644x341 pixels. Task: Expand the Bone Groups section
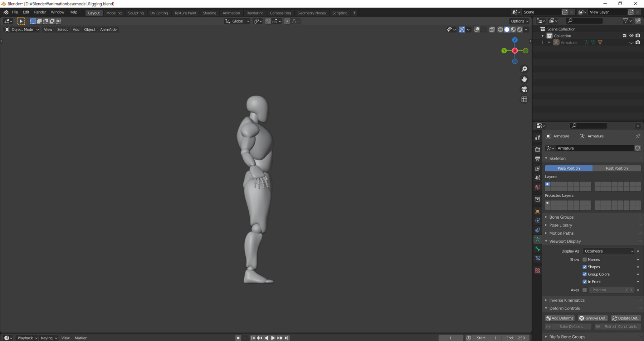[x=561, y=217]
